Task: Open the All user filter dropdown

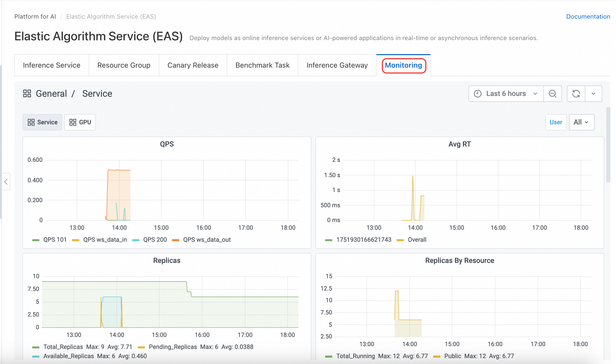Action: tap(581, 122)
